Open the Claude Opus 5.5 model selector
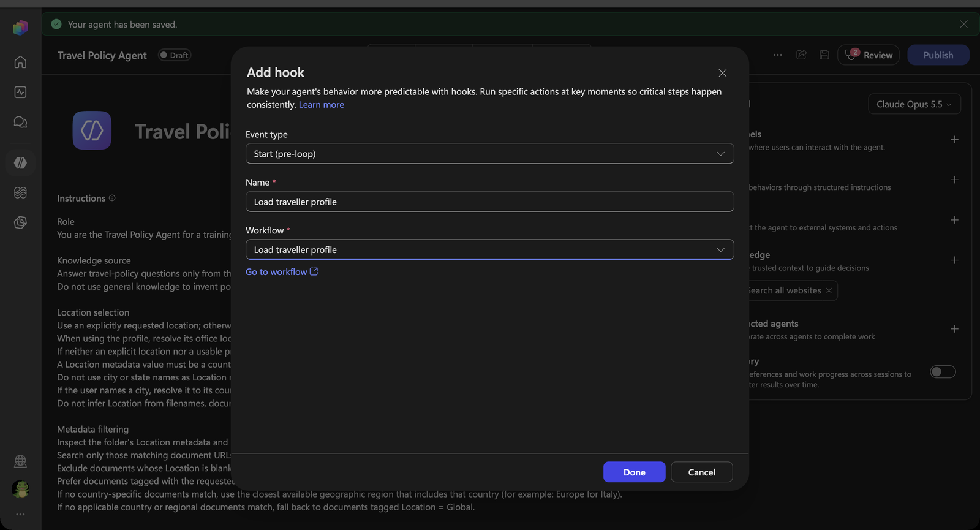Image resolution: width=980 pixels, height=530 pixels. click(914, 104)
